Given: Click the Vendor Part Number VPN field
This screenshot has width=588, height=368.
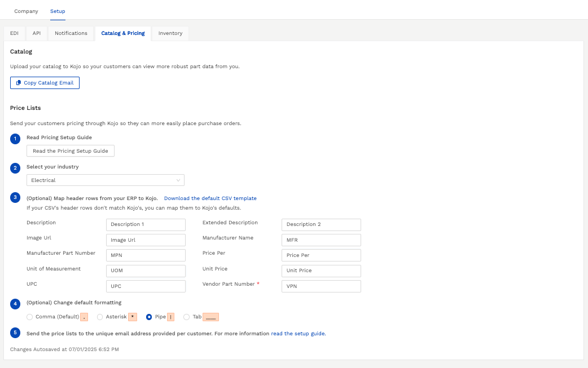Looking at the screenshot, I should click(322, 286).
